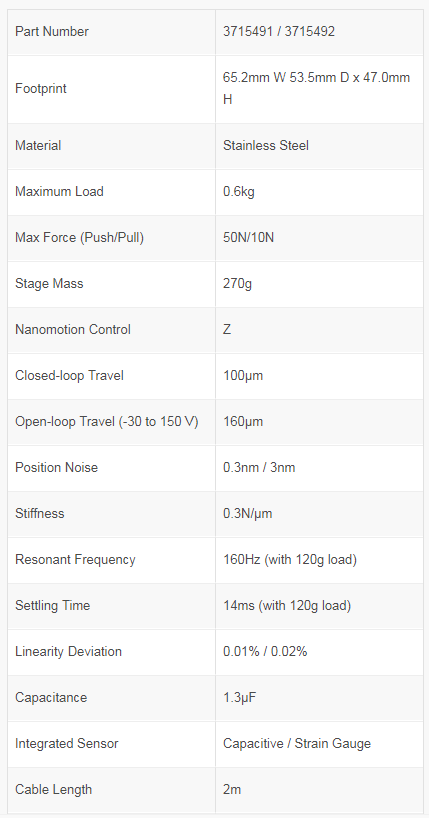The image size is (429, 818).
Task: Click the Cable Length 2m value
Action: tap(232, 789)
